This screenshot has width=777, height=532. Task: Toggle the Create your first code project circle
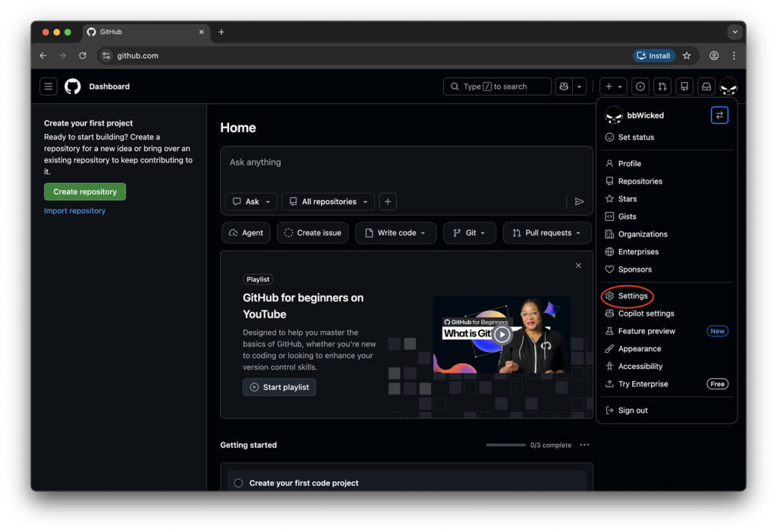(238, 483)
